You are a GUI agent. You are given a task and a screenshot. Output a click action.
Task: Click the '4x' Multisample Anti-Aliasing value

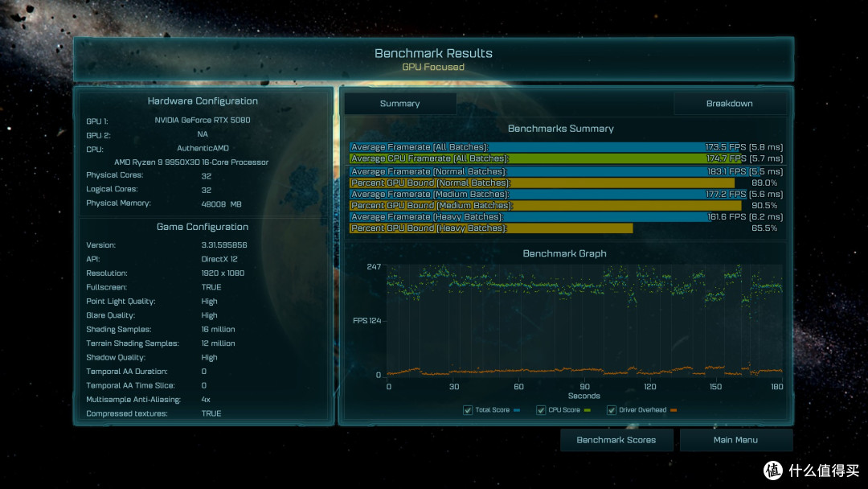[206, 399]
